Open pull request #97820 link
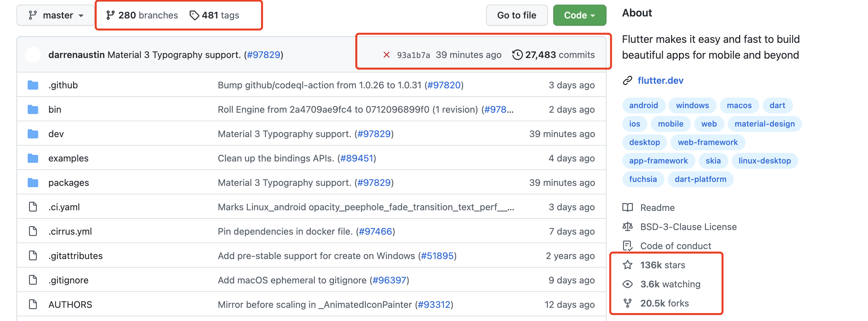This screenshot has width=868, height=321. click(x=444, y=85)
